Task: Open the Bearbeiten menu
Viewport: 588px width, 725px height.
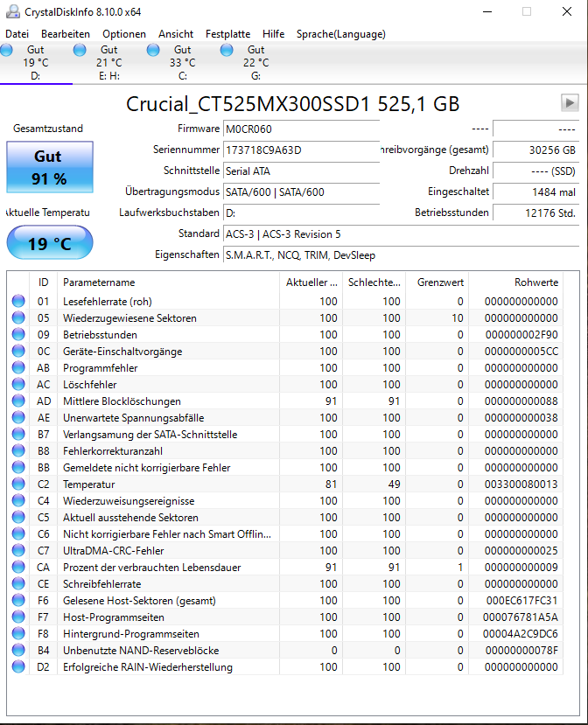Action: coord(66,34)
